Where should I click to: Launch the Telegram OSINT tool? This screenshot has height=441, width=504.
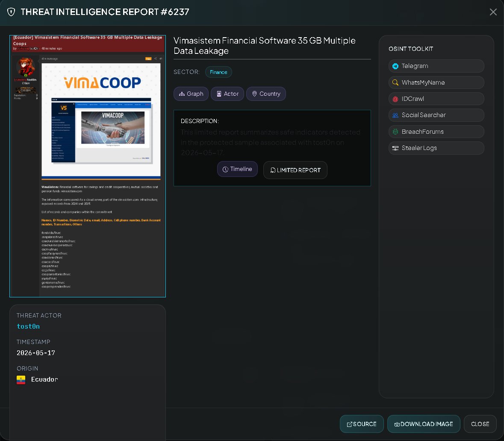tap(436, 66)
